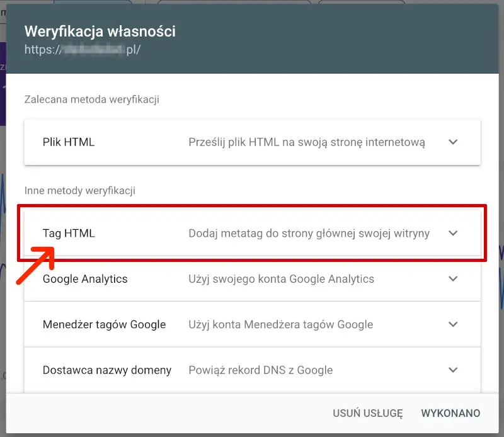Collapse the recommended verification method chevron
The width and height of the screenshot is (504, 437).
click(452, 142)
